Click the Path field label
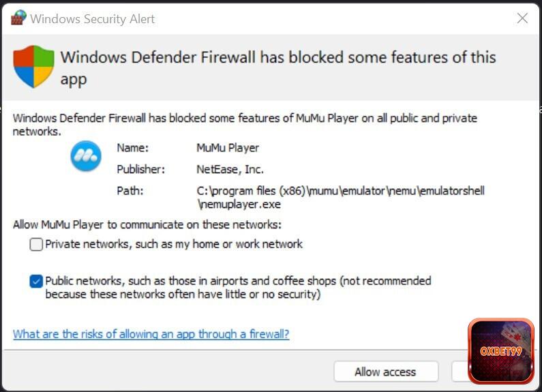The image size is (542, 392). [x=130, y=190]
